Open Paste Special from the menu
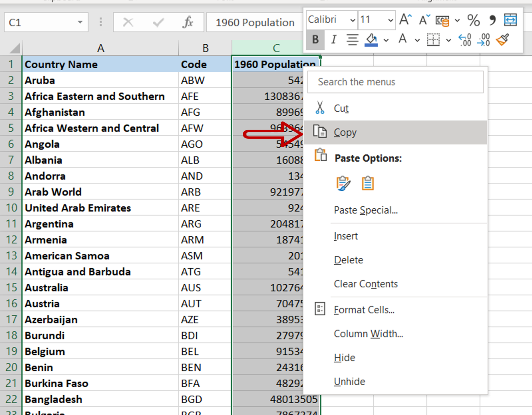The image size is (532, 415). coord(366,210)
